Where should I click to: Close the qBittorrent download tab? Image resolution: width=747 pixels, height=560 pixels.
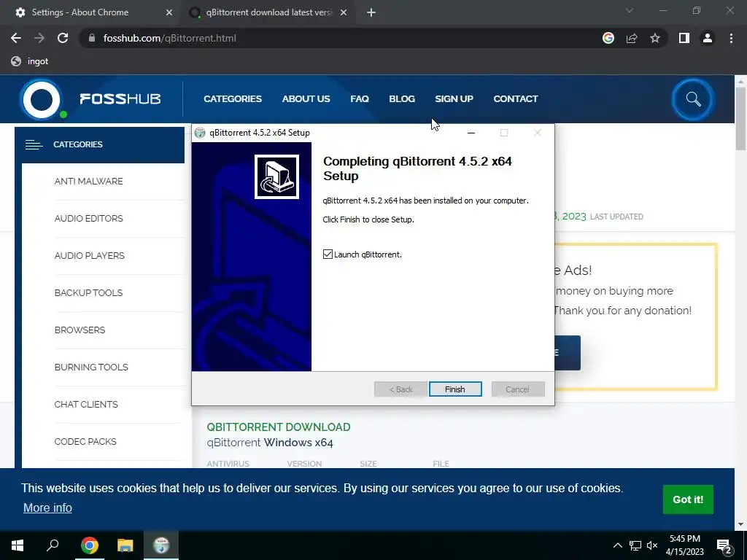click(344, 13)
